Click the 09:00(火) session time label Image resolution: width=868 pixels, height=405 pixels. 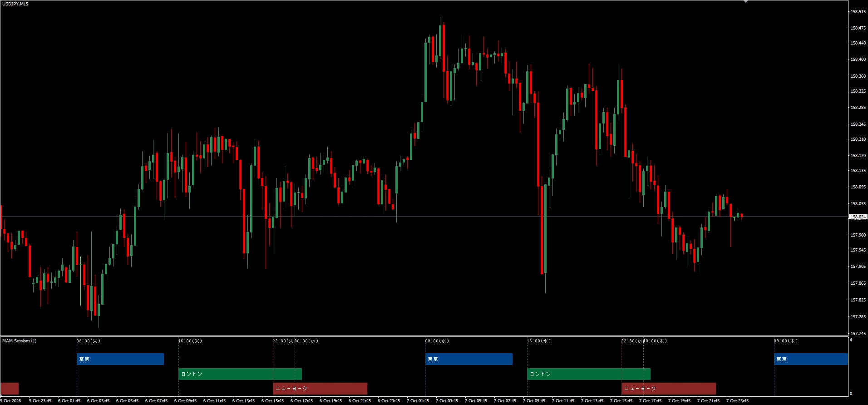[89, 341]
